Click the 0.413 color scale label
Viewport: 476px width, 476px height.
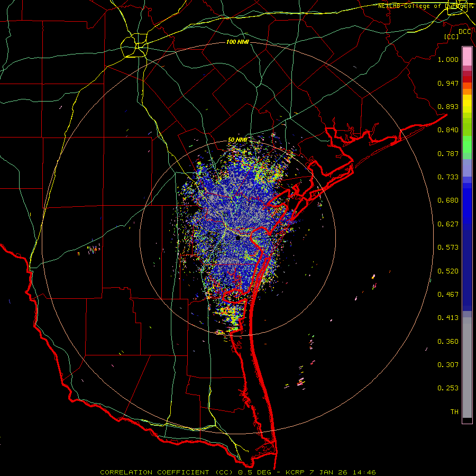448,318
